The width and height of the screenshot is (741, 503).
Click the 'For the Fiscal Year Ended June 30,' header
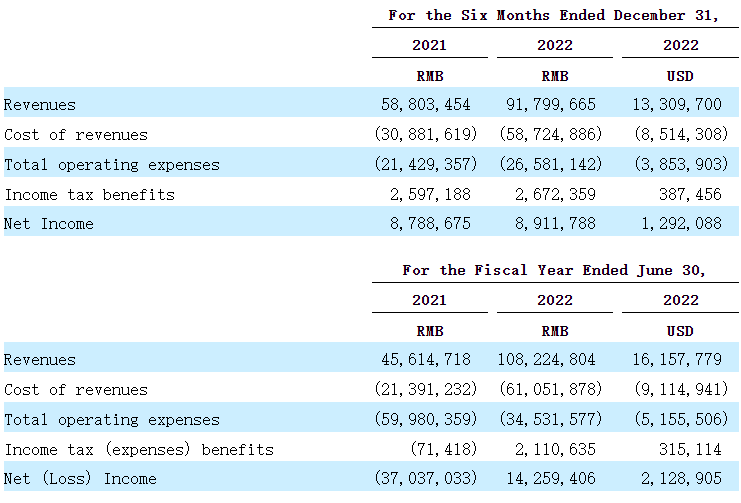(x=555, y=270)
